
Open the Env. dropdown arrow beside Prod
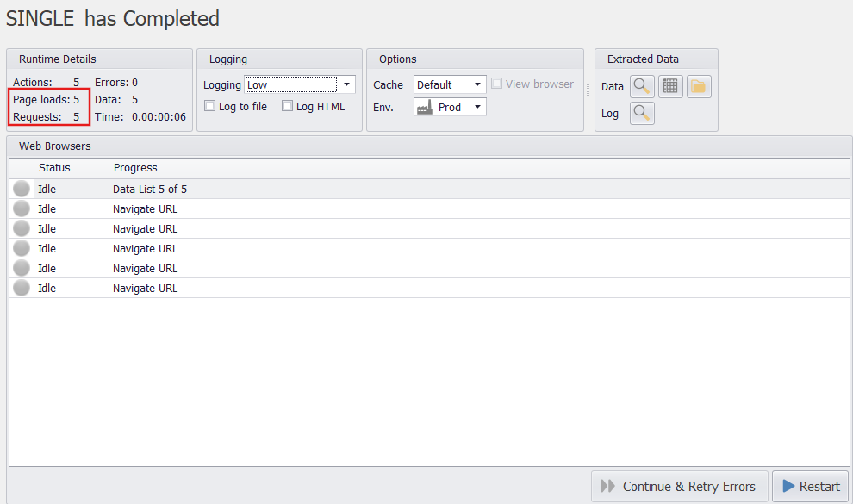[x=477, y=108]
